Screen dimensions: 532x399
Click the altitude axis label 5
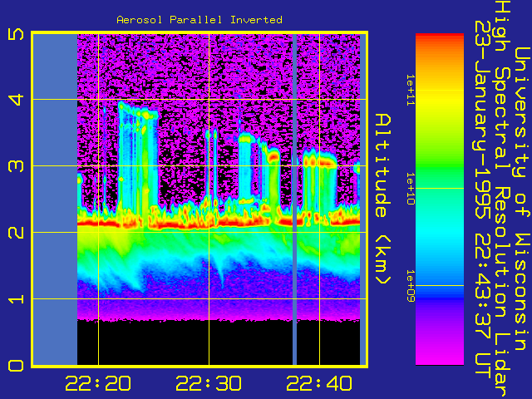[x=16, y=33]
